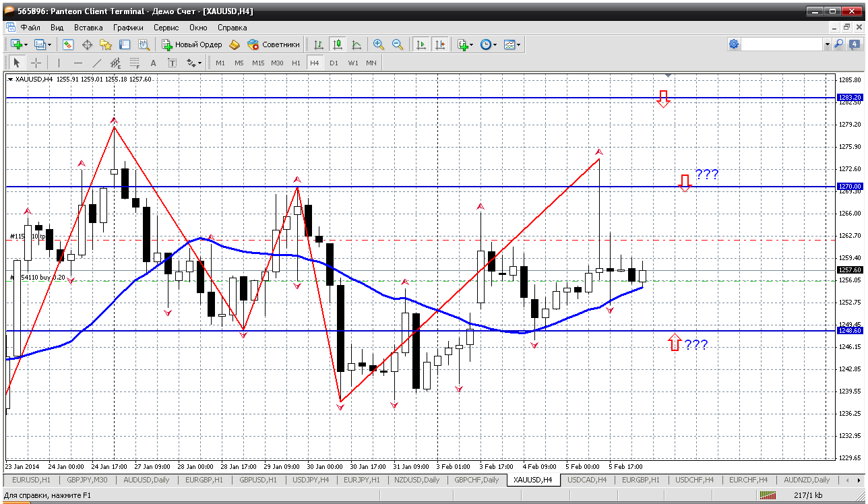Select the arrow cursor tool
Image resolution: width=868 pixels, height=504 pixels.
click(x=17, y=63)
